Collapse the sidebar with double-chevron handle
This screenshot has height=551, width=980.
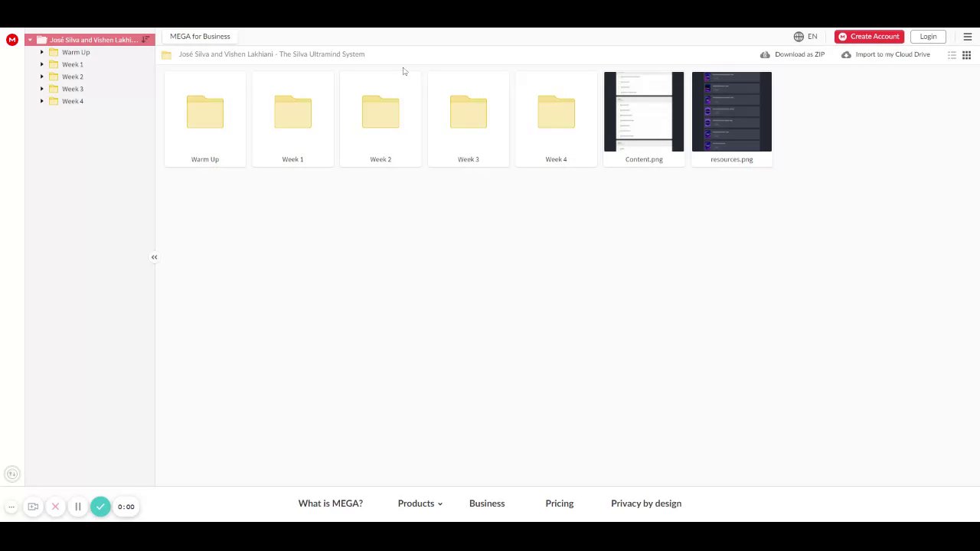point(154,257)
